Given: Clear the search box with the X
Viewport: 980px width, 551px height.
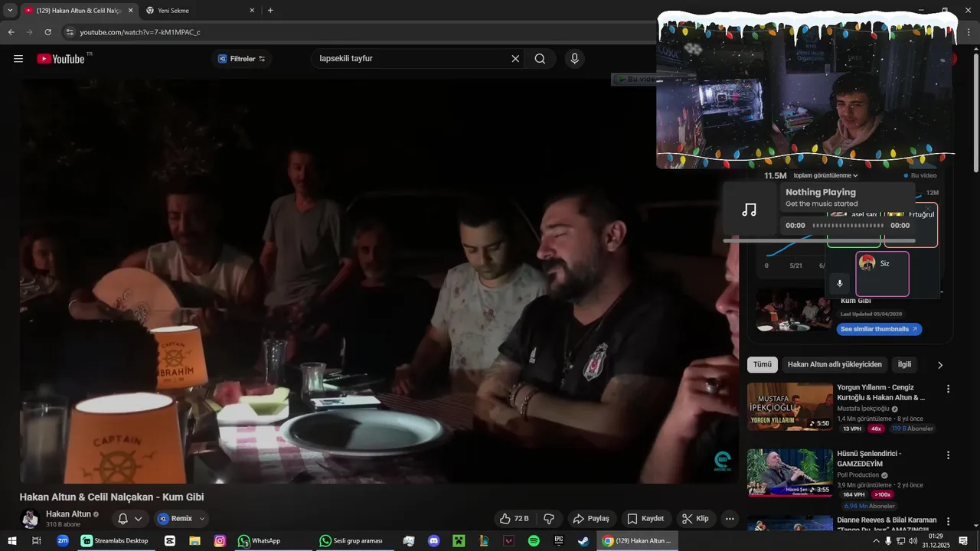Looking at the screenshot, I should point(515,59).
